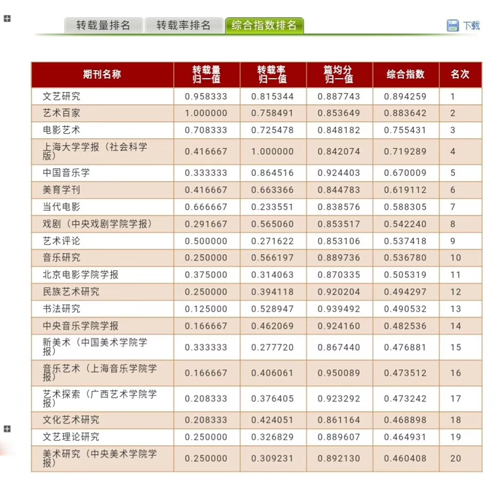
Task: Switch to the 转载量排名 tab
Action: click(x=103, y=25)
